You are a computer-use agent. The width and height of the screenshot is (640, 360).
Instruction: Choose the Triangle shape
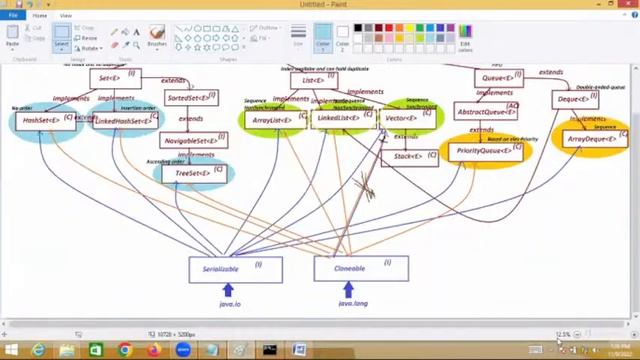(x=235, y=29)
